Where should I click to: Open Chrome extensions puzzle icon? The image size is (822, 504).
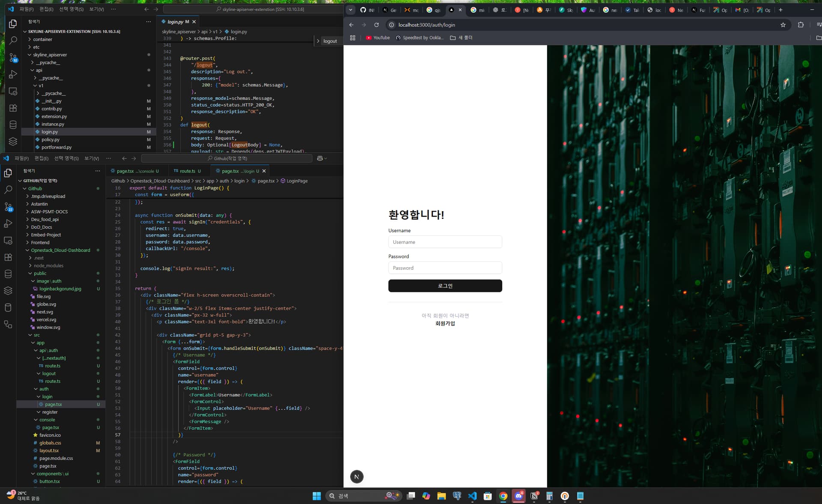(x=801, y=25)
